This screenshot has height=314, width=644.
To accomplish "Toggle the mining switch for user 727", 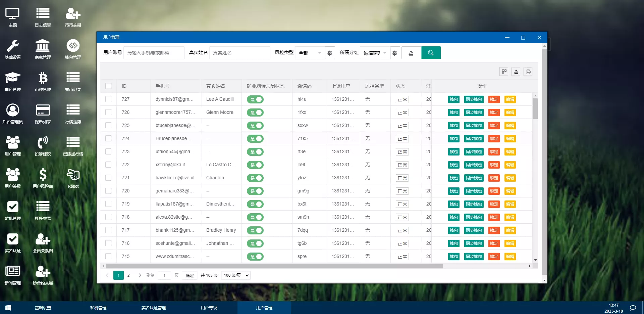I will click(255, 99).
